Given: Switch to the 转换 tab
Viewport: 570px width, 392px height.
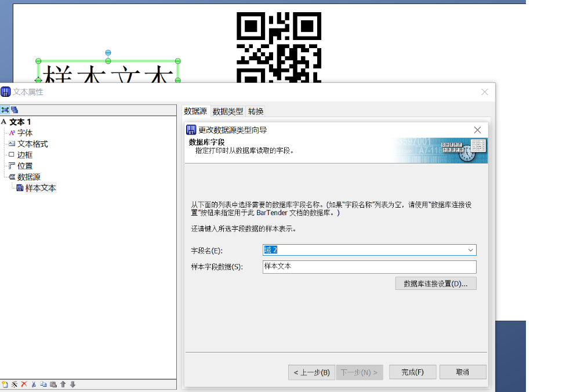Looking at the screenshot, I should pos(256,111).
